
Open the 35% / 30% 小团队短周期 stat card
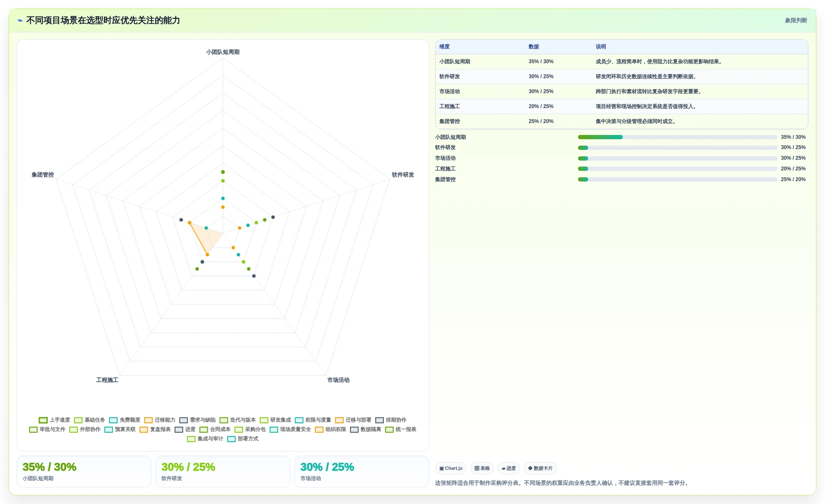point(84,472)
